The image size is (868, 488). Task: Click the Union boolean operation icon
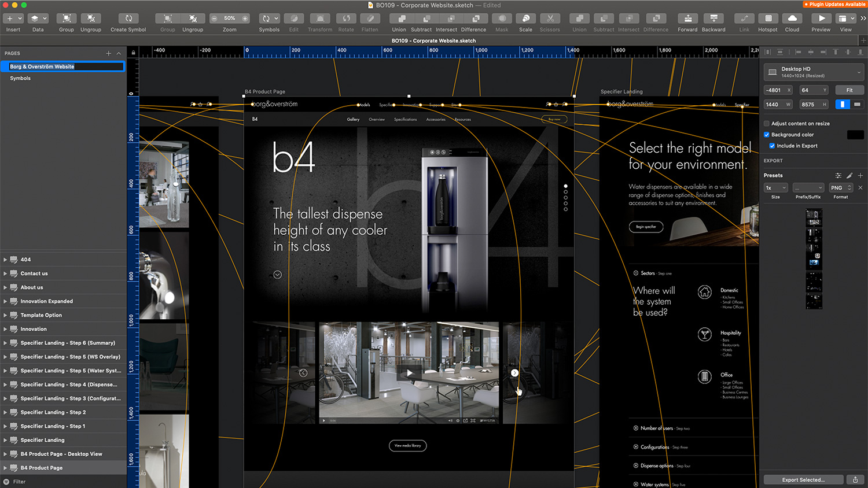pos(399,19)
